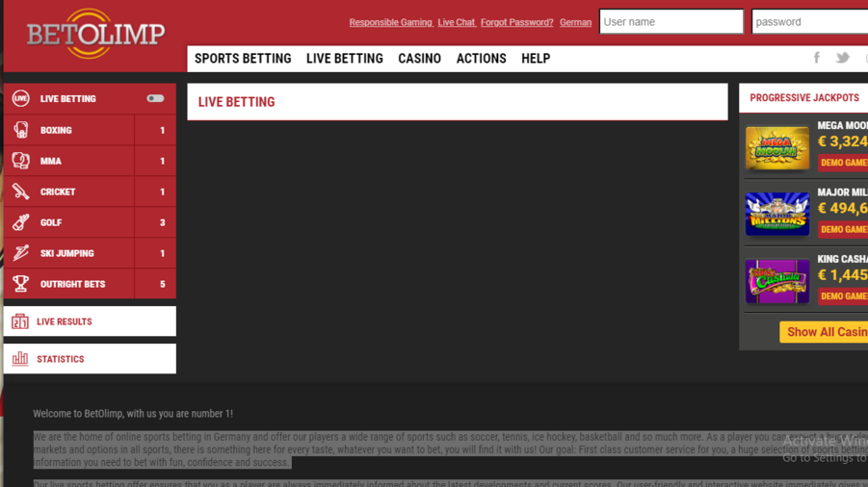Screen dimensions: 868x487
Task: Click the User name input field
Action: pyautogui.click(x=671, y=22)
